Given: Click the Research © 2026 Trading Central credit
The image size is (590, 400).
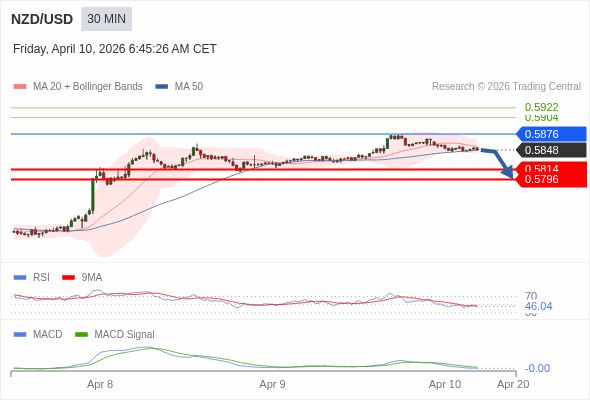Looking at the screenshot, I should tap(506, 87).
